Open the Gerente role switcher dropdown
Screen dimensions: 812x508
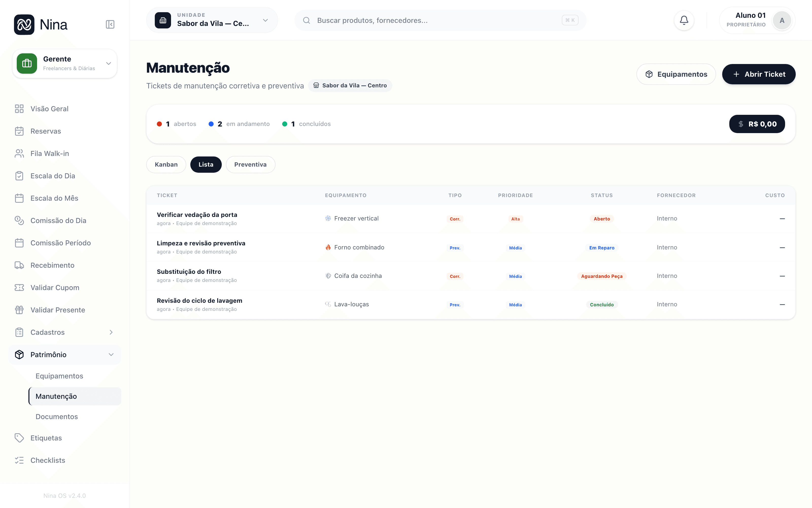(x=65, y=63)
